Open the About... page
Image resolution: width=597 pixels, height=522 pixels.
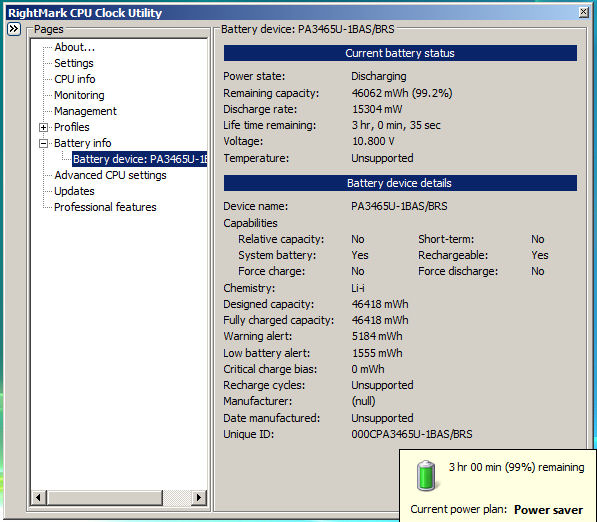click(x=75, y=47)
